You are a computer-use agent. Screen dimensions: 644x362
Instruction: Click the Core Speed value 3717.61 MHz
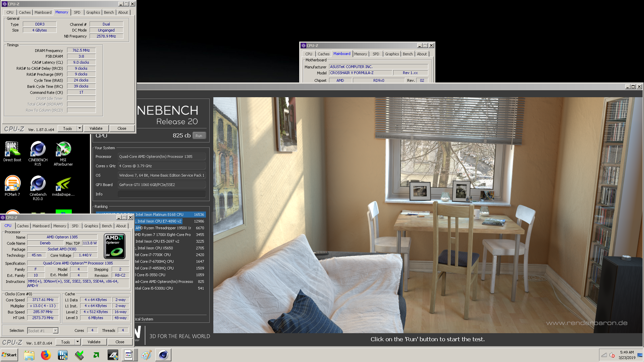click(43, 300)
